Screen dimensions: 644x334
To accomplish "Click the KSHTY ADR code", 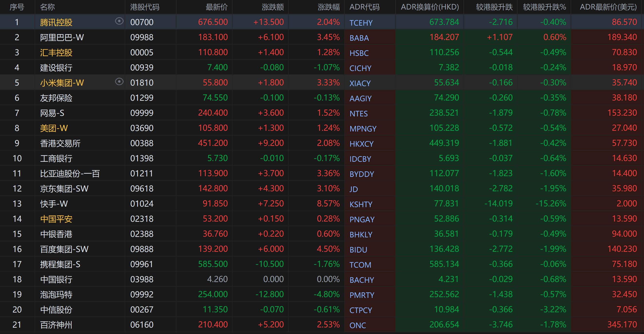I will tap(361, 204).
